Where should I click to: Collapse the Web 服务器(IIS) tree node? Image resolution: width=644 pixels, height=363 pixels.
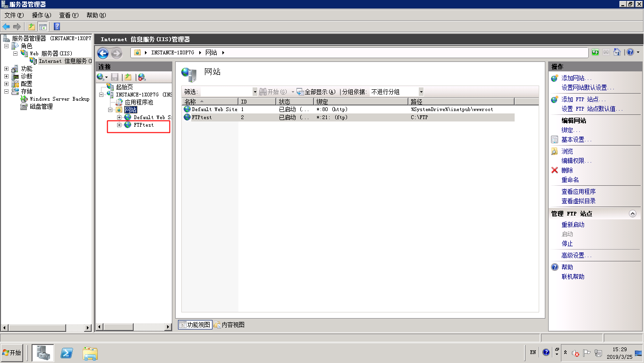point(15,54)
